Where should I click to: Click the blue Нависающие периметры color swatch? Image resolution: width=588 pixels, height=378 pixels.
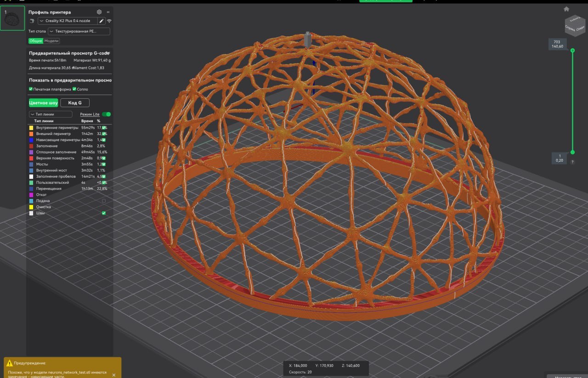coord(31,140)
